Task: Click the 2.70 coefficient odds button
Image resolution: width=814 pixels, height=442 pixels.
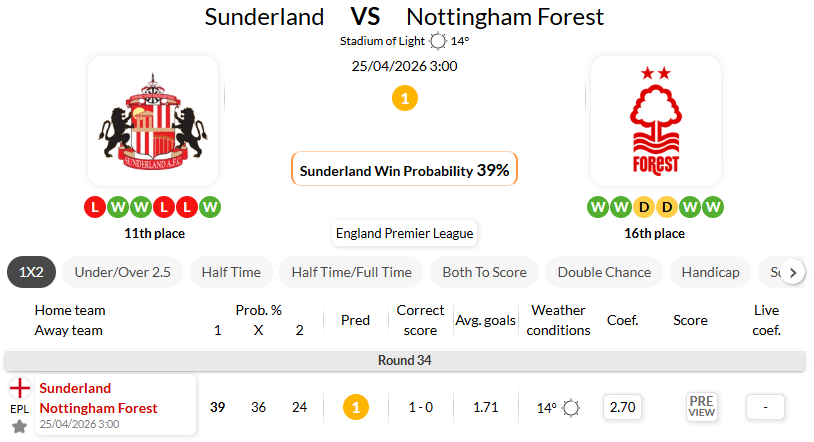Action: 623,407
